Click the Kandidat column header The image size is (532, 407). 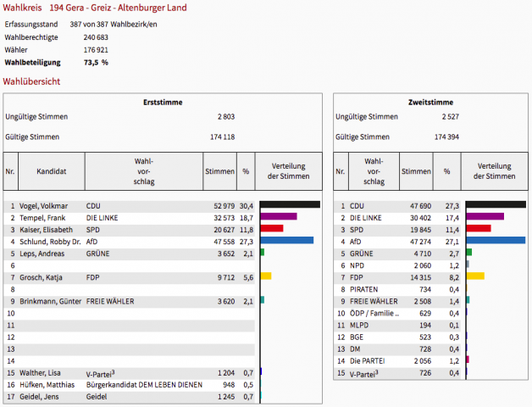[51, 171]
